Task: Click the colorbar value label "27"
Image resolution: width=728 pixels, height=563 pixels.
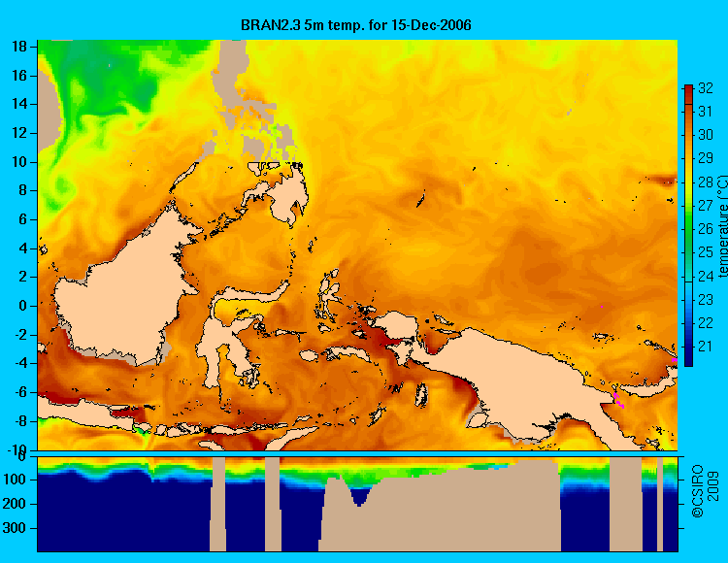Action: coord(706,205)
